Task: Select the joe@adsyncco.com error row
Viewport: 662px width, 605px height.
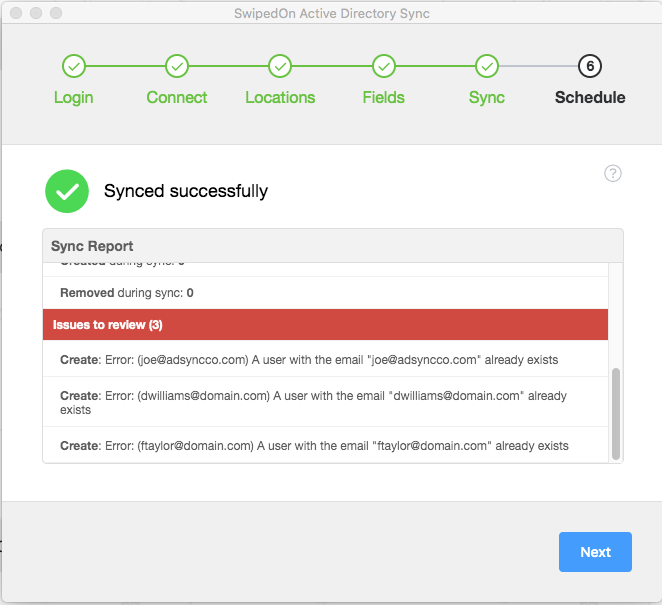Action: point(325,359)
